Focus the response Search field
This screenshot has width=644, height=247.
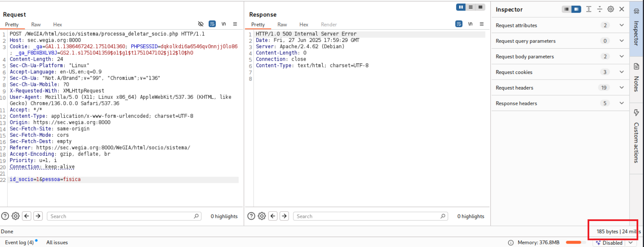[x=371, y=216]
